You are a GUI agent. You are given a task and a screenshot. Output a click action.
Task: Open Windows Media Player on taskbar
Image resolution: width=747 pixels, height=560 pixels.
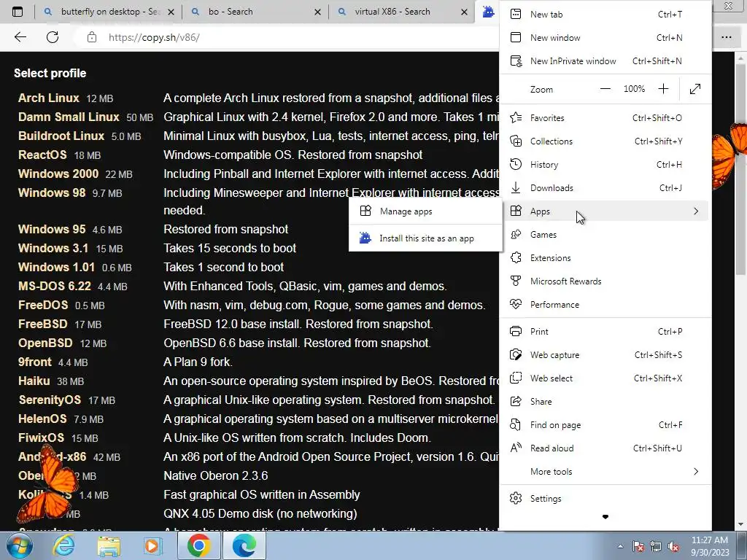153,545
